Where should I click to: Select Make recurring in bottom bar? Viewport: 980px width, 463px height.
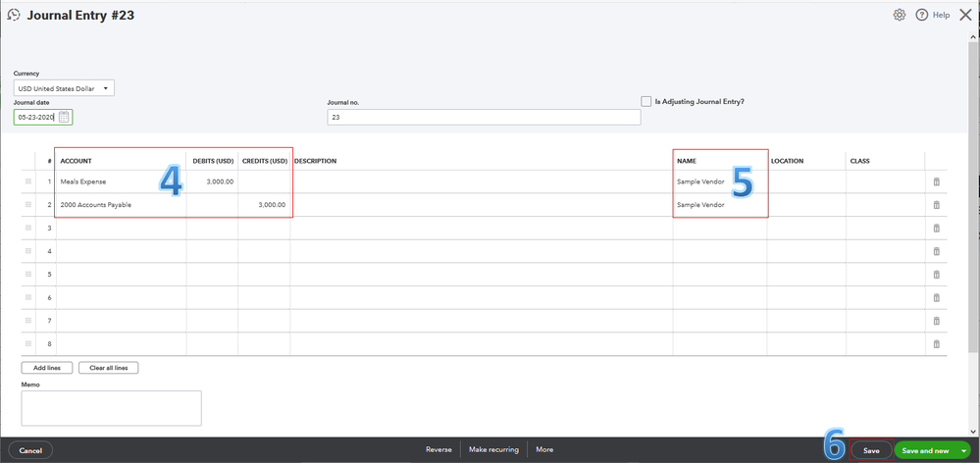click(493, 450)
